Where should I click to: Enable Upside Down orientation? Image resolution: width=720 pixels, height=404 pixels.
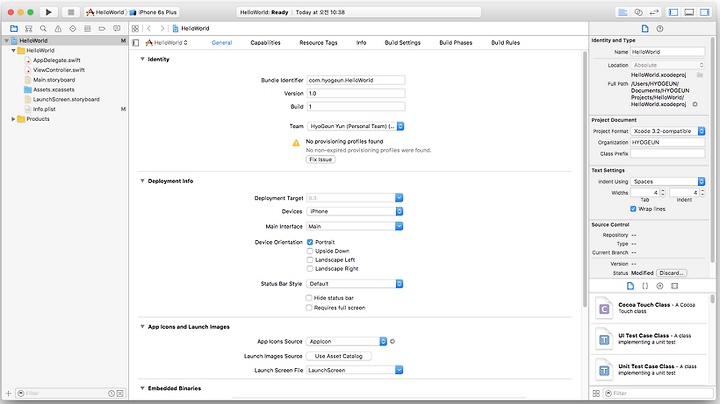310,251
